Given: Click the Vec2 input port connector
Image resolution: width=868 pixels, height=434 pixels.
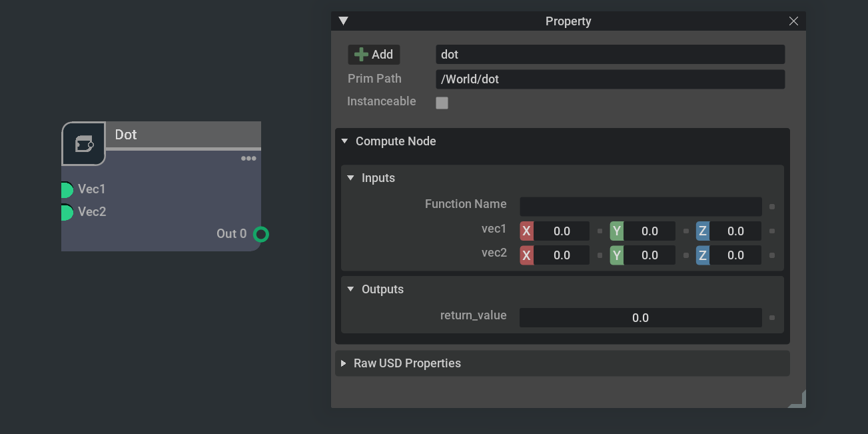Looking at the screenshot, I should (66, 213).
